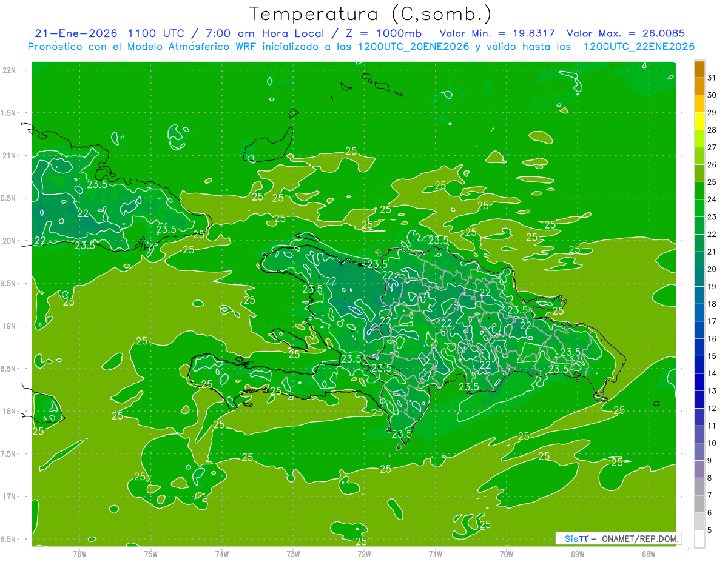728x562 pixels.
Task: Click the colorbar label '8'
Action: coord(710,478)
